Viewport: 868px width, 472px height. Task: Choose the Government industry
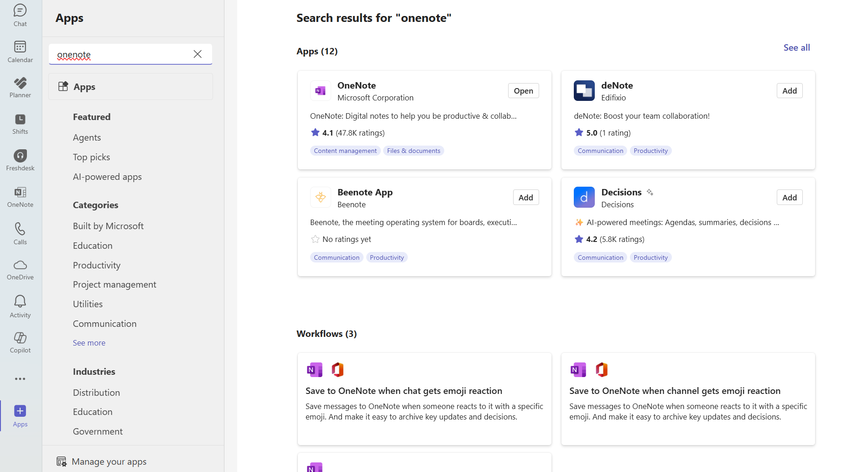(98, 431)
